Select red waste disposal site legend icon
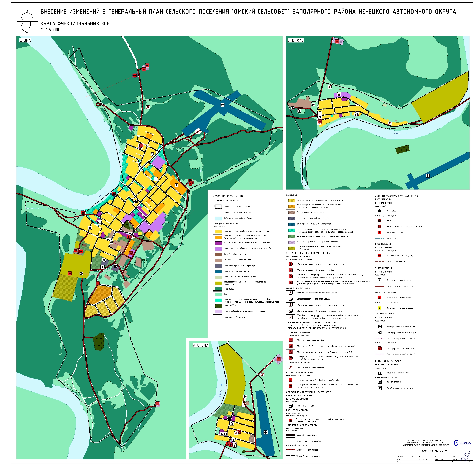Screen dimensions: 476x466 (x=291, y=340)
